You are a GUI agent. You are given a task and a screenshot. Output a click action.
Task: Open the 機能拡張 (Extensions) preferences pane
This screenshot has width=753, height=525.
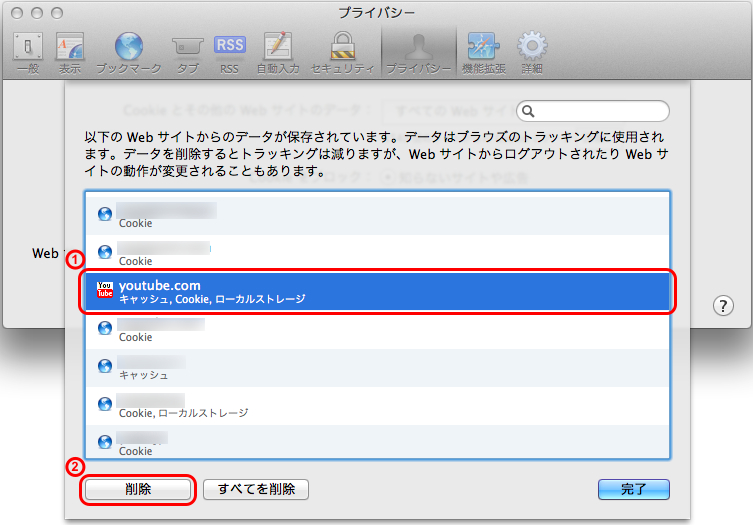(484, 53)
